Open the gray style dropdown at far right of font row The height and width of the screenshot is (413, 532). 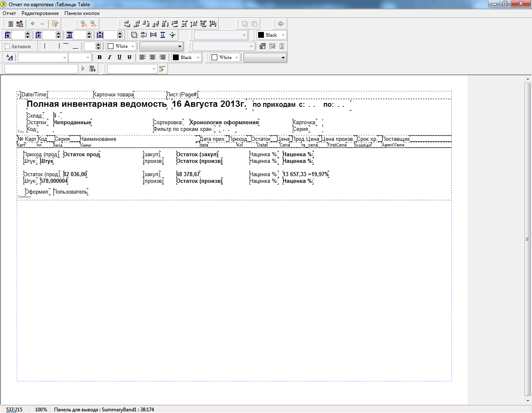pos(265,57)
